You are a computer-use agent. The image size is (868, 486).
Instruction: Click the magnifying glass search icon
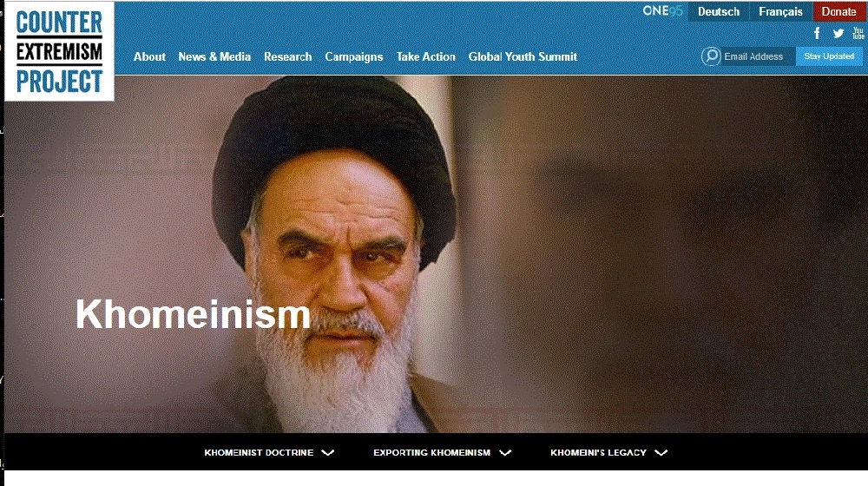click(x=711, y=56)
